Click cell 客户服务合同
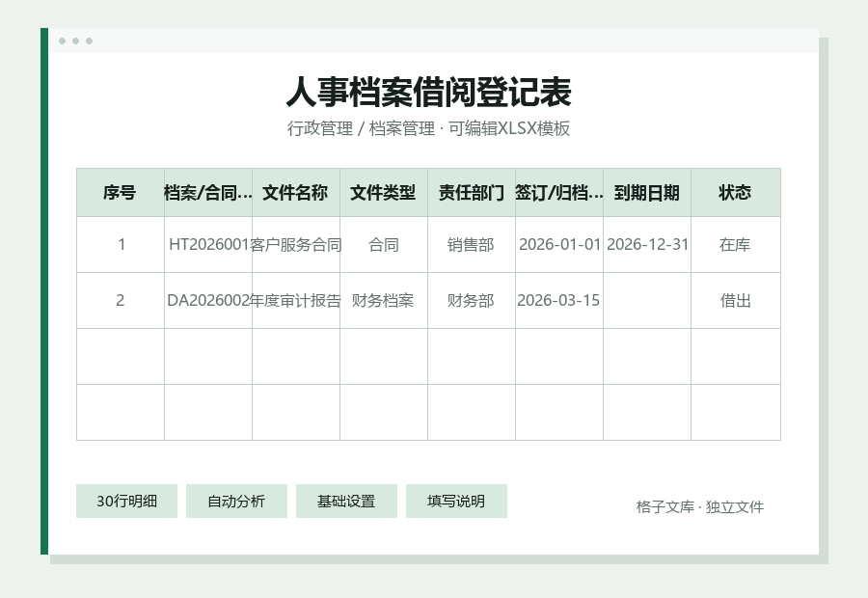The height and width of the screenshot is (598, 868). coord(296,245)
